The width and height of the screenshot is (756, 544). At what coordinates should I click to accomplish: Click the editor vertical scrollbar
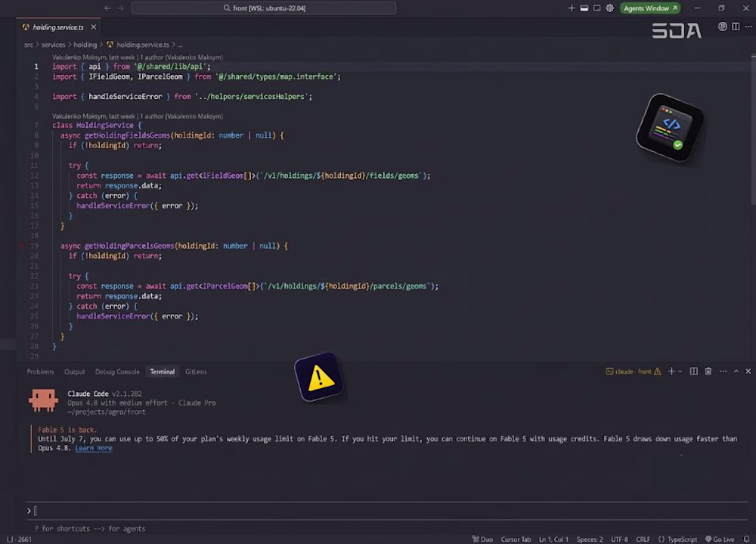click(753, 130)
